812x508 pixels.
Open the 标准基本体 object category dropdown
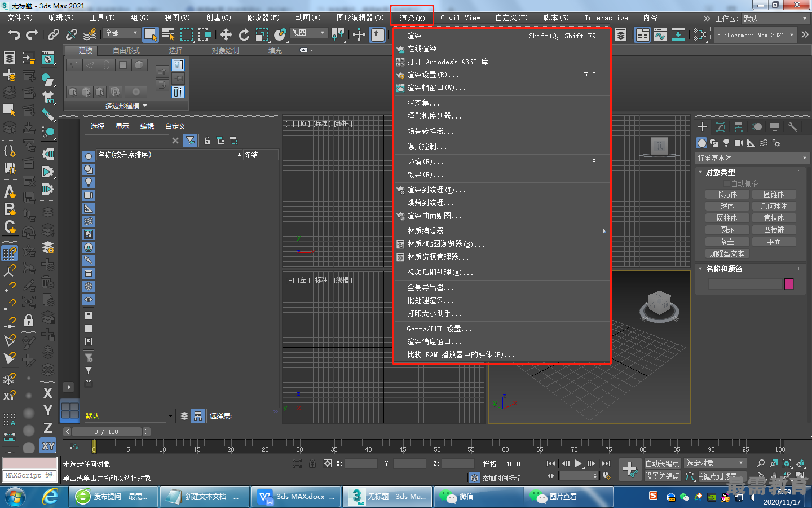click(x=752, y=158)
